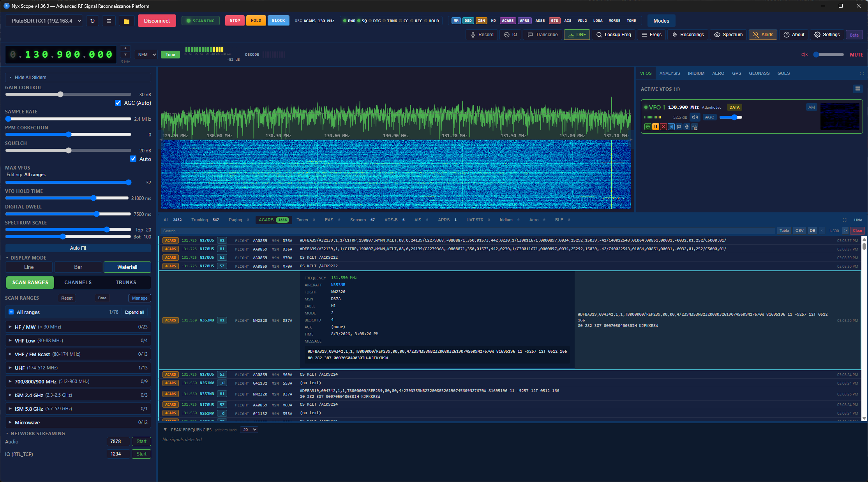Uncheck AGC (Auto) checkbox
This screenshot has height=482, width=868.
point(118,103)
